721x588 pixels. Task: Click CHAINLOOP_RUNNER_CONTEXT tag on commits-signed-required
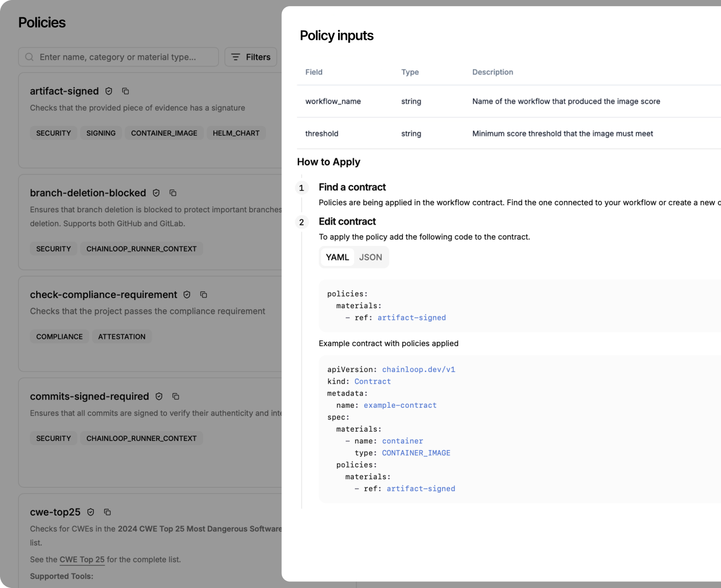point(141,438)
